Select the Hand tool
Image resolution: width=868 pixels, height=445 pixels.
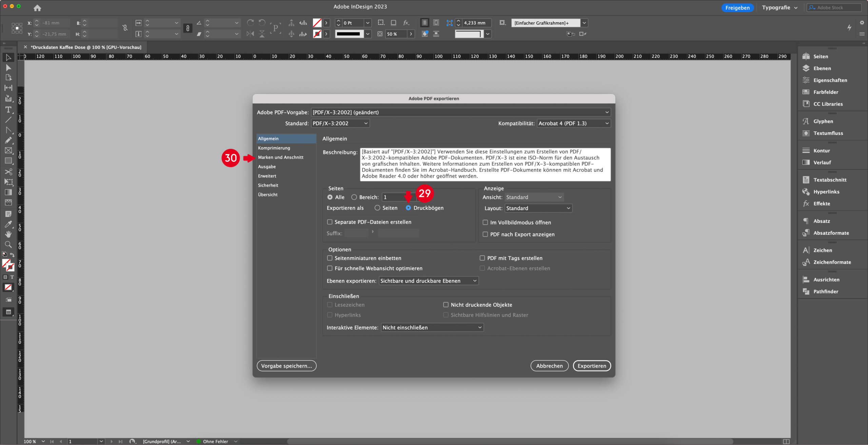(8, 234)
